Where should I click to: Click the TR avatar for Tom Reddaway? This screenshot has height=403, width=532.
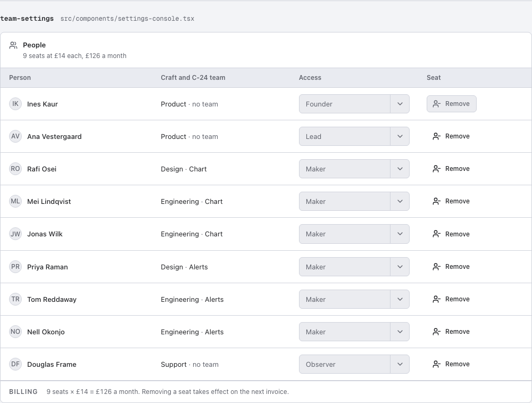coord(15,299)
